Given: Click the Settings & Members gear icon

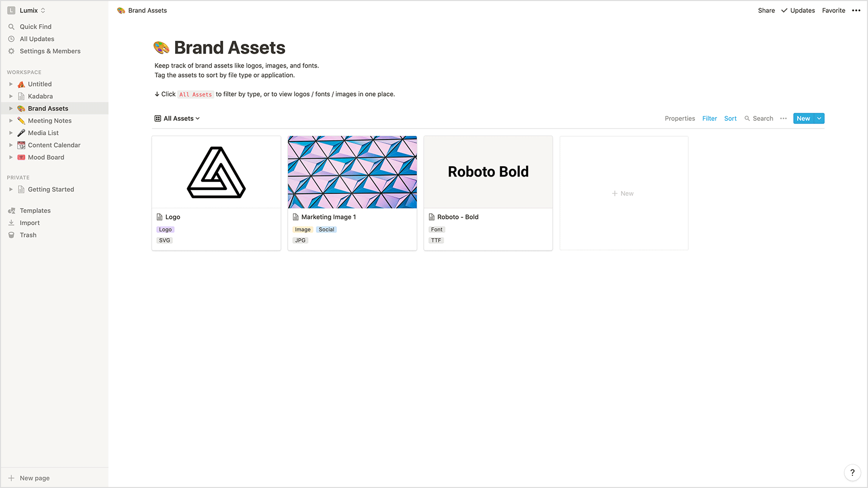Looking at the screenshot, I should tap(11, 51).
